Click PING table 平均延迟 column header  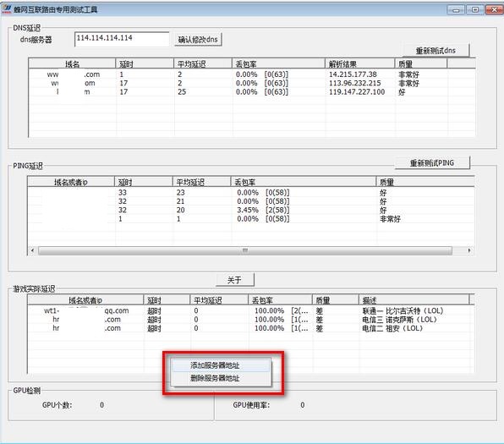point(201,183)
